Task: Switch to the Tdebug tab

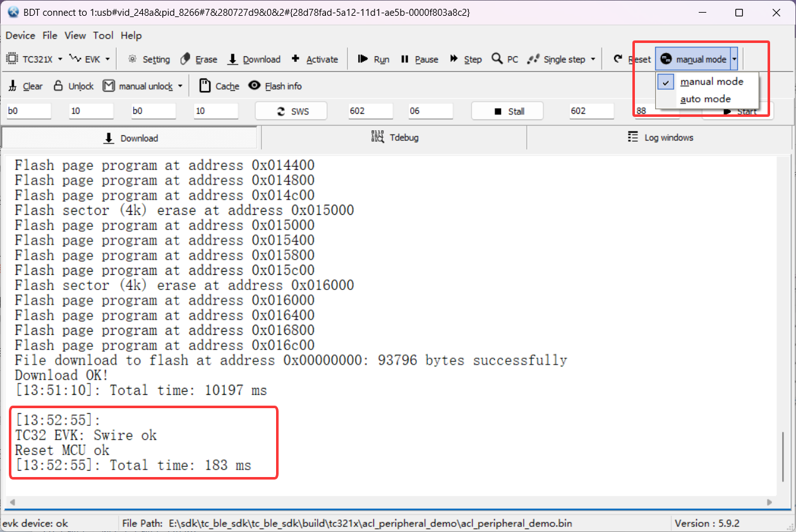Action: [x=394, y=138]
